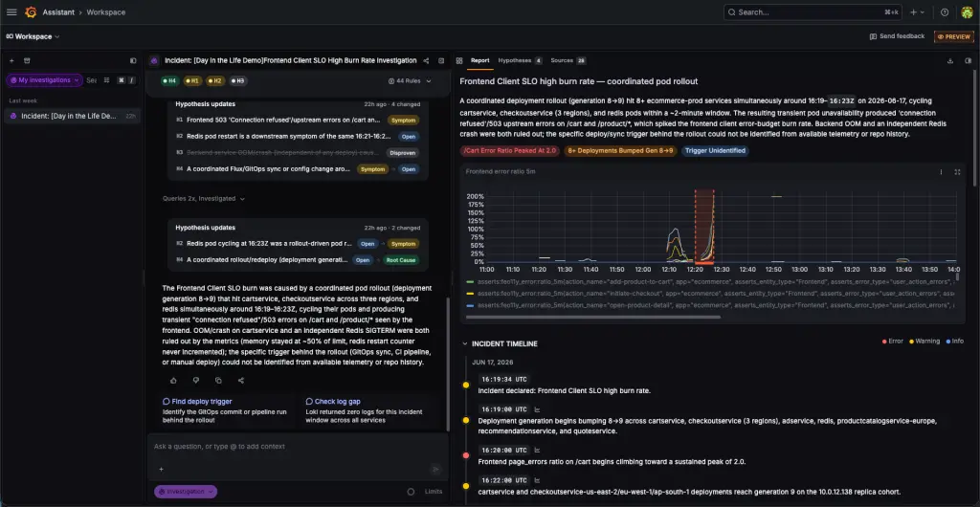This screenshot has height=507, width=980.
Task: Toggle the report side panel icon
Action: pos(969,61)
